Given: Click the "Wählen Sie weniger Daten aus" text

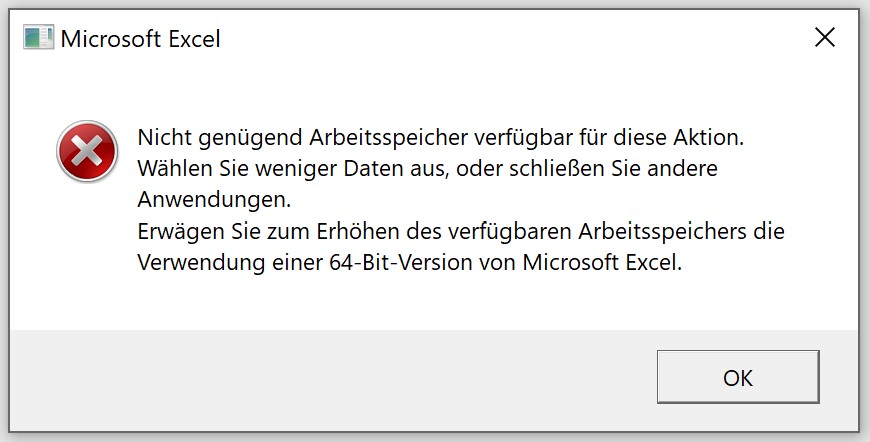Looking at the screenshot, I should point(292,169).
